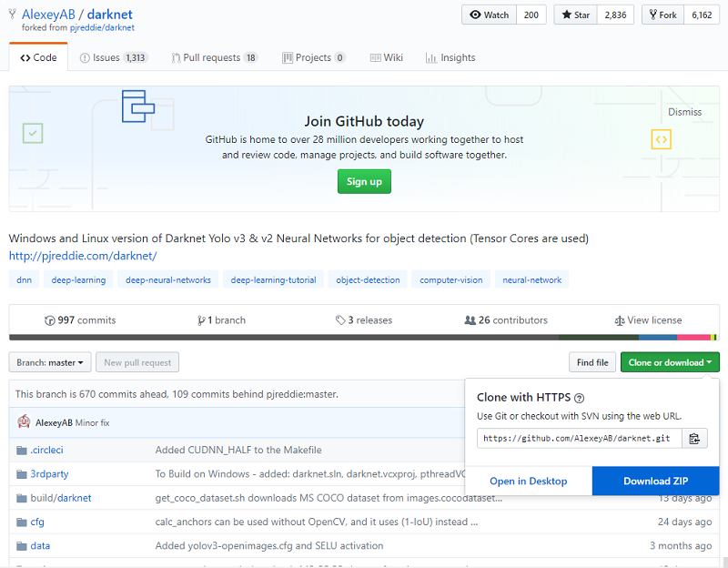Open the build/darknet folder name
The width and height of the screenshot is (728, 568).
tap(61, 498)
